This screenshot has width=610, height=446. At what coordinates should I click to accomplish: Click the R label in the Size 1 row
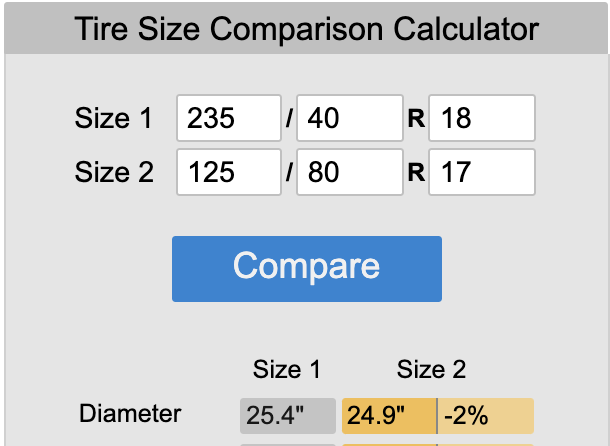coord(416,118)
